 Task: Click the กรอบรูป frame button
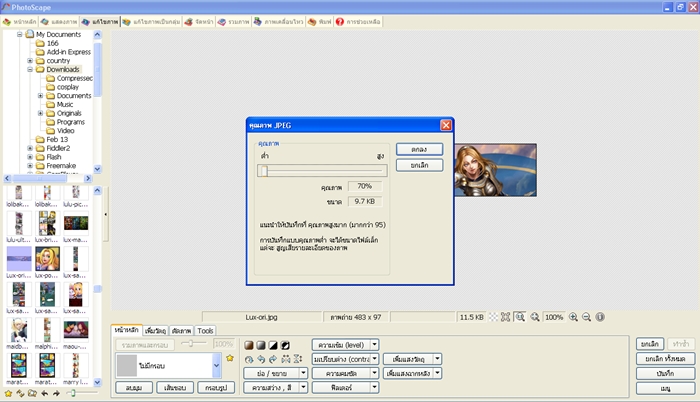click(217, 388)
